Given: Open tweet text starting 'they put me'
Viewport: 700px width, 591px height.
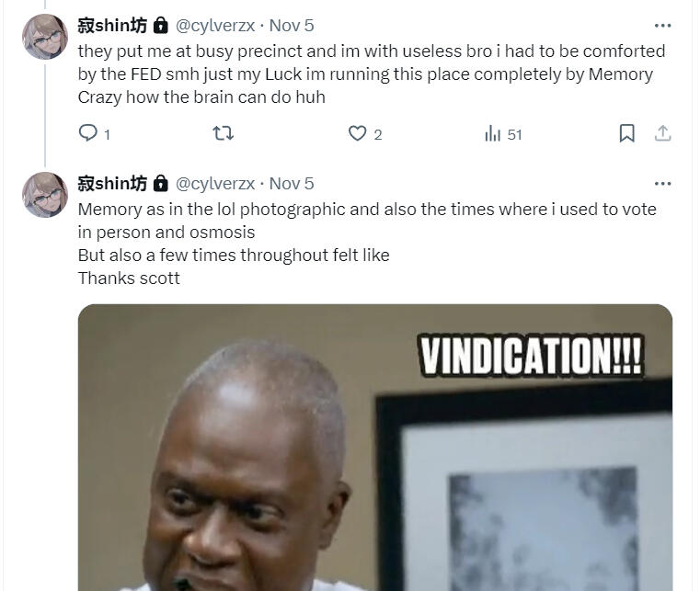Looking at the screenshot, I should pos(368,74).
